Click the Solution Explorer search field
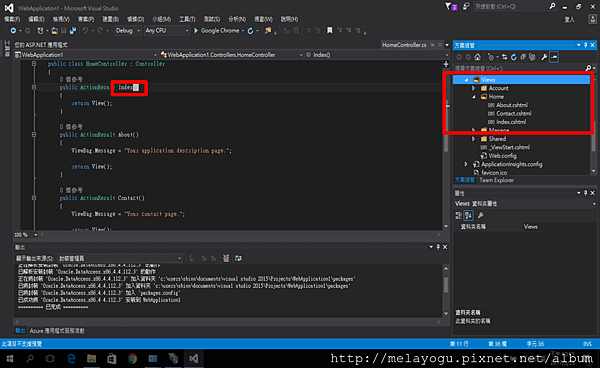The image size is (600, 368). (x=519, y=68)
